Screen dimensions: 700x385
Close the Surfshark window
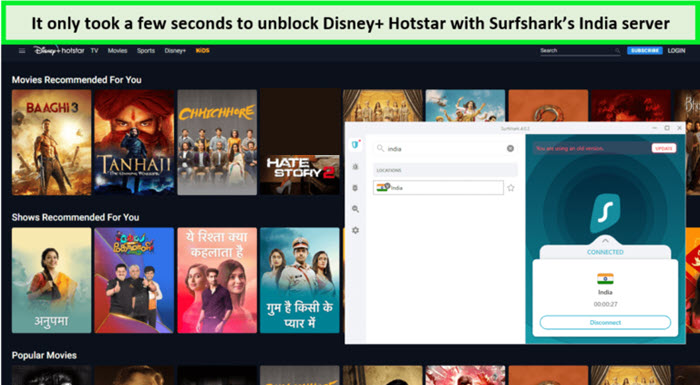coord(679,128)
